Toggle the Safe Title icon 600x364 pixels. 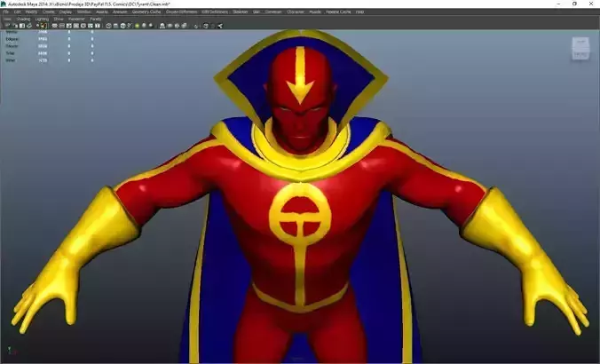98,26
